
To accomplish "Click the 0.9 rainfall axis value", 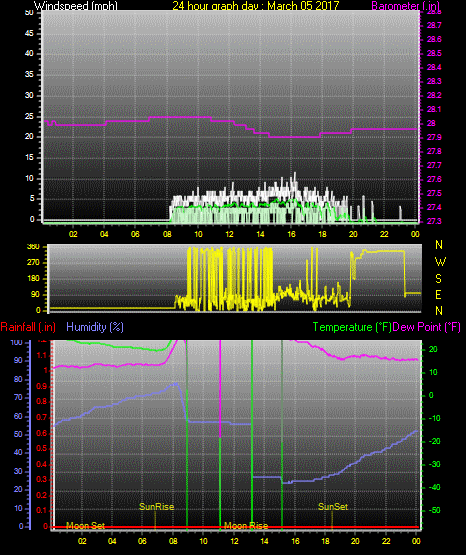I will click(x=42, y=386).
